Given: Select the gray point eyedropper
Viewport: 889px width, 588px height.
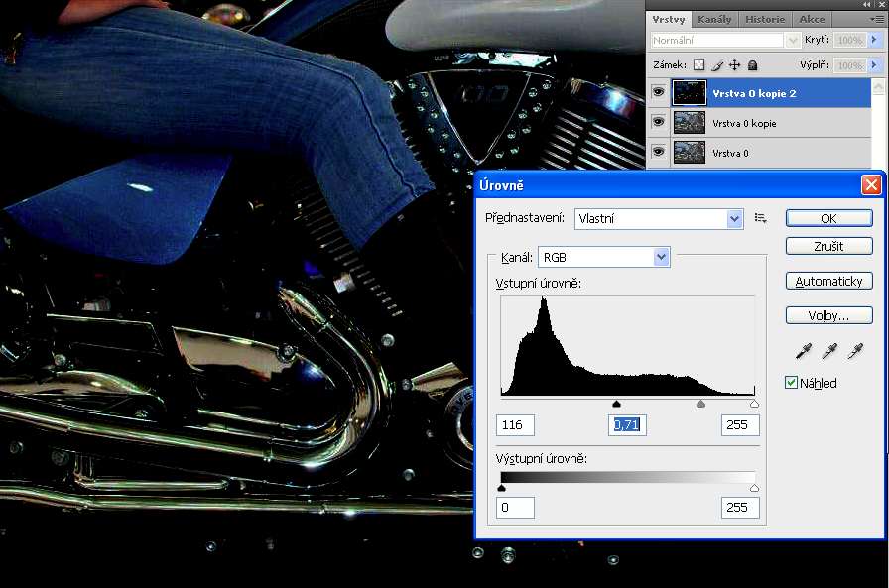Looking at the screenshot, I should pyautogui.click(x=829, y=350).
